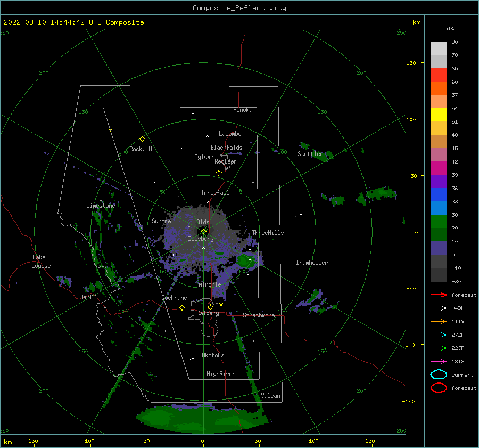Click the orange 111V arrow icon
479x448 pixels.
click(439, 321)
